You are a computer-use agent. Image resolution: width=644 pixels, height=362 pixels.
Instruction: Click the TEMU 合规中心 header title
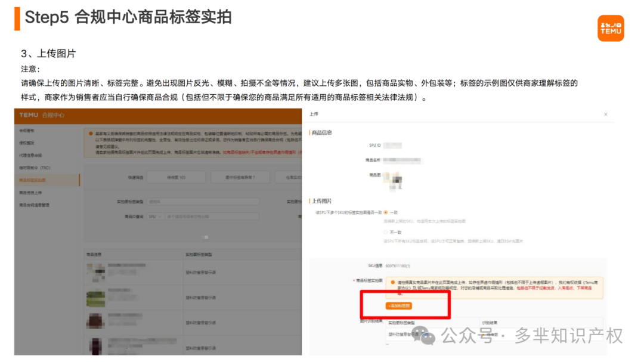(x=42, y=115)
